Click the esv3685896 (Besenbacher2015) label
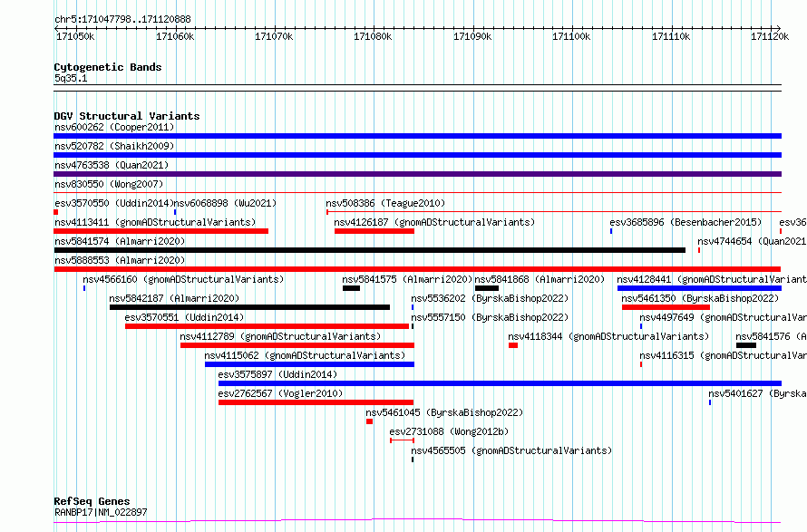Screen dimensions: 807x532 click(685, 222)
